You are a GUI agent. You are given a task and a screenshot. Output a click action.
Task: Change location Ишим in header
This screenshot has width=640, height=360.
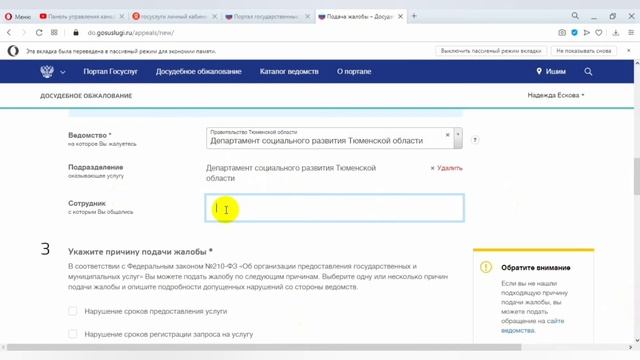[551, 71]
